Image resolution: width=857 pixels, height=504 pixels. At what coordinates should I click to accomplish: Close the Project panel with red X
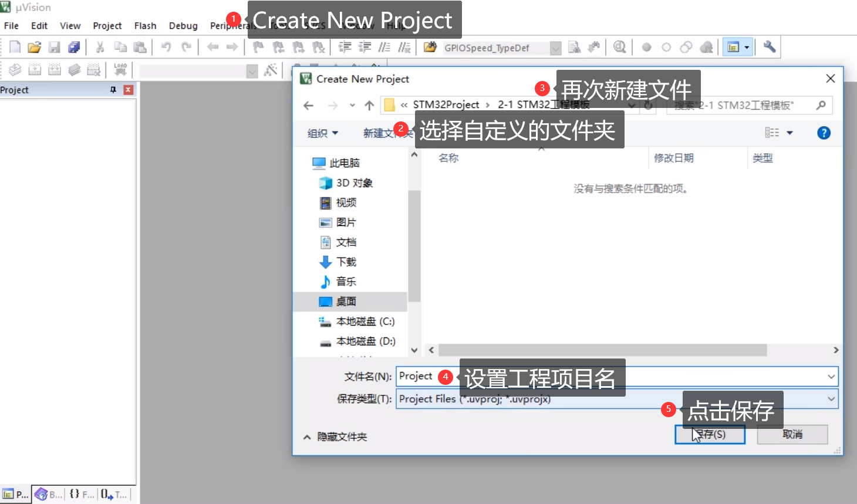[129, 90]
